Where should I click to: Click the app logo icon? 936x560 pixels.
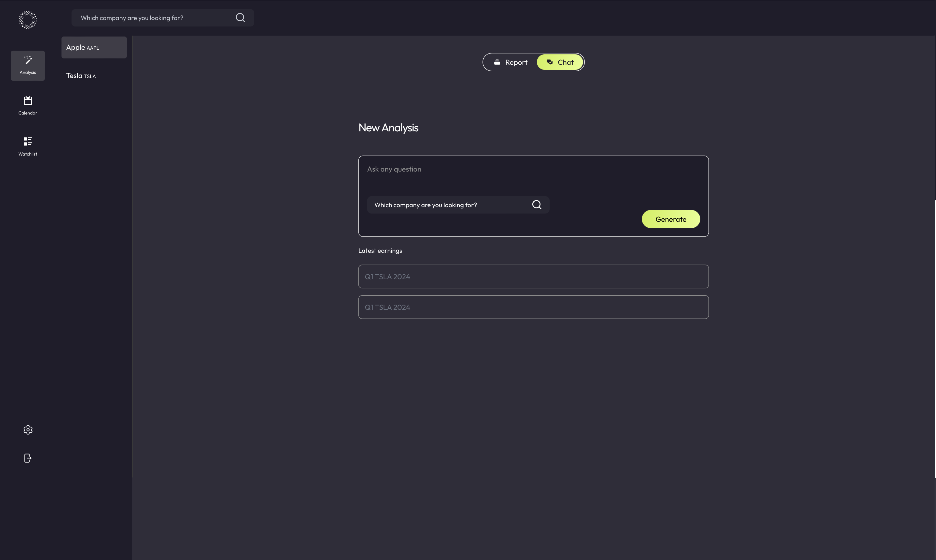click(x=28, y=20)
